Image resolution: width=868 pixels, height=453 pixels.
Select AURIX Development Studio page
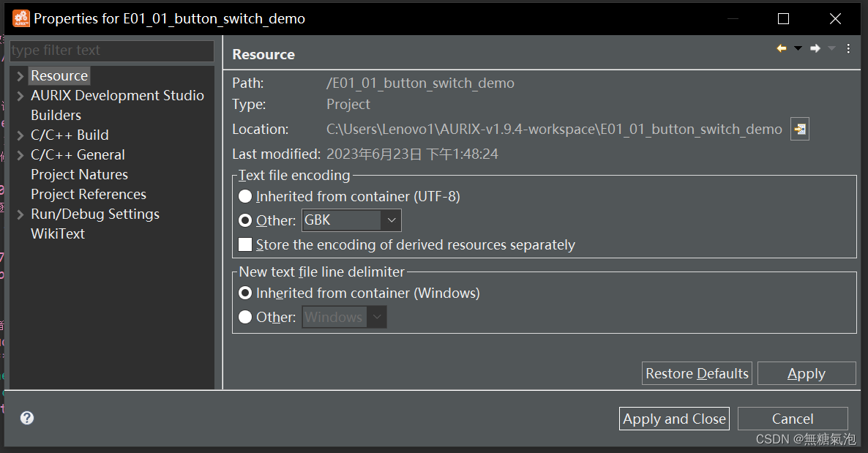coord(117,96)
